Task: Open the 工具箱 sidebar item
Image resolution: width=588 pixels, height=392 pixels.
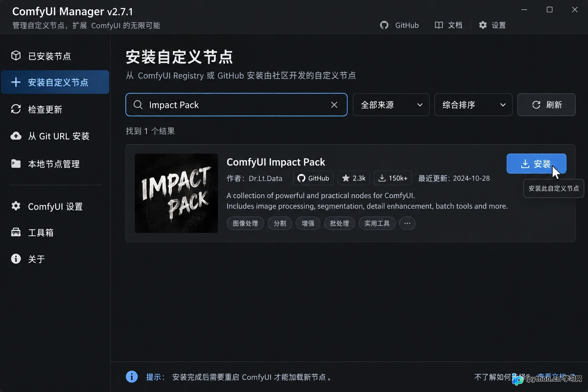Action: [55, 232]
